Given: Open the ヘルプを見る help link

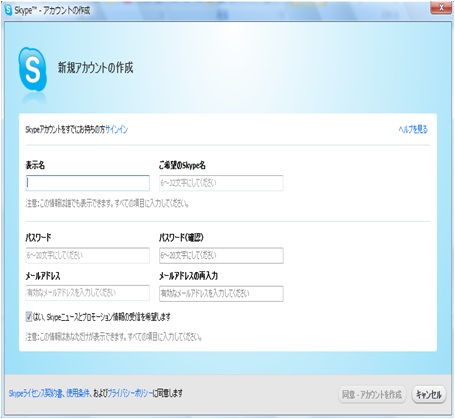Looking at the screenshot, I should pyautogui.click(x=413, y=129).
